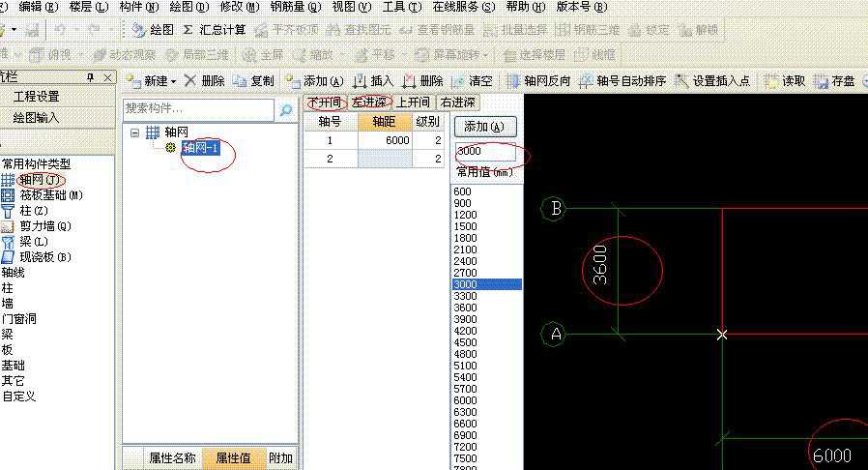Select 现浇板(B) component type
Screen dimensions: 868x470
[37, 257]
